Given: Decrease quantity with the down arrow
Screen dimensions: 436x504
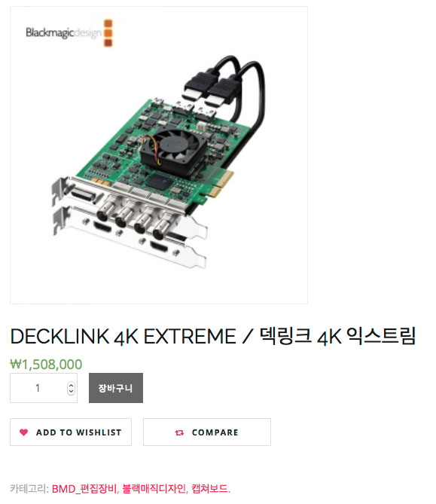Looking at the screenshot, I should pyautogui.click(x=71, y=391).
